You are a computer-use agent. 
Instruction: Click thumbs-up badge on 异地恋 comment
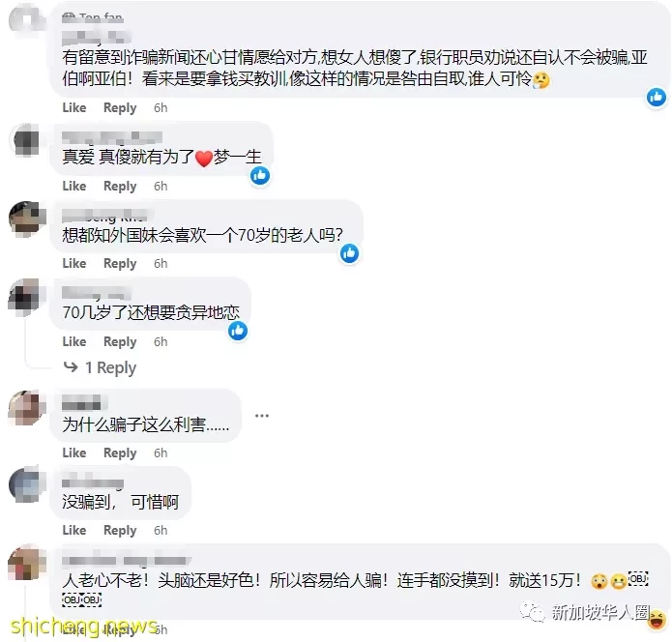(x=238, y=331)
